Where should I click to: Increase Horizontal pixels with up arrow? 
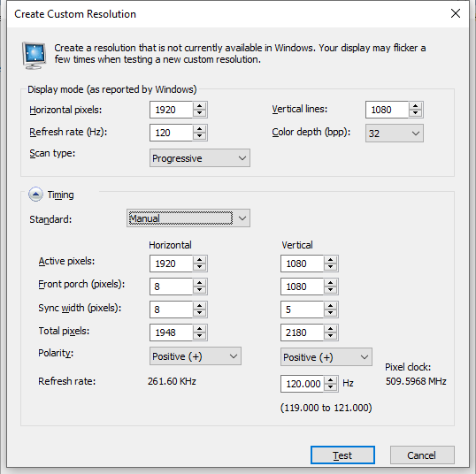(x=199, y=106)
